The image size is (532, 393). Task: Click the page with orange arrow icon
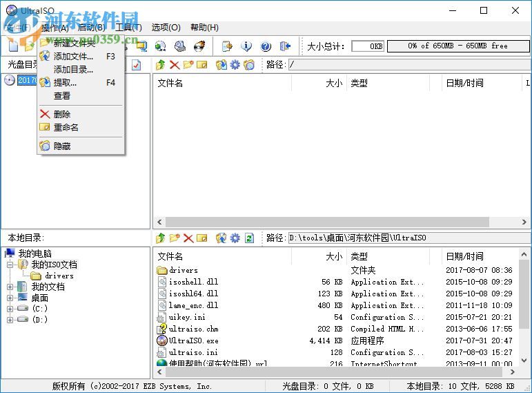(x=227, y=46)
